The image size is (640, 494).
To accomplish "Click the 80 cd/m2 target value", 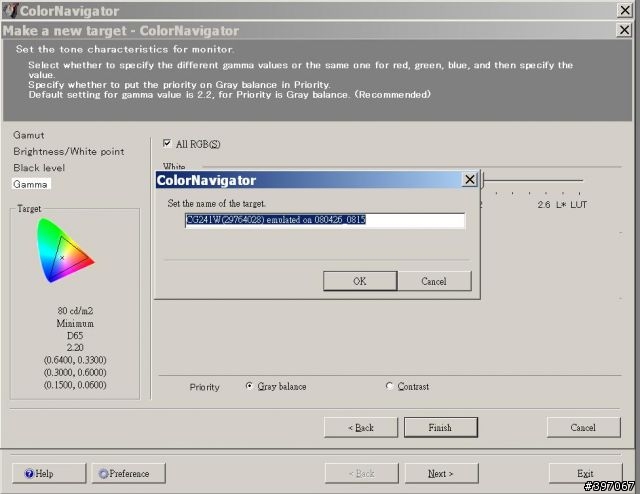I will 75,311.
